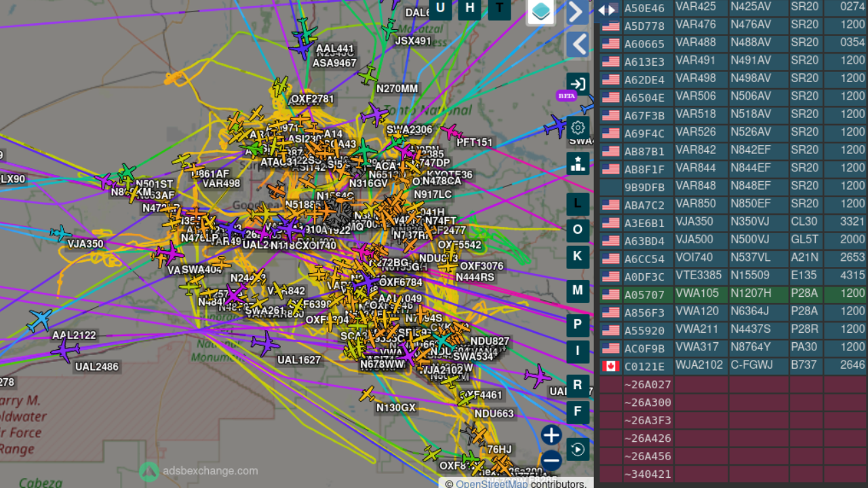Click callsign VAR842

(696, 150)
